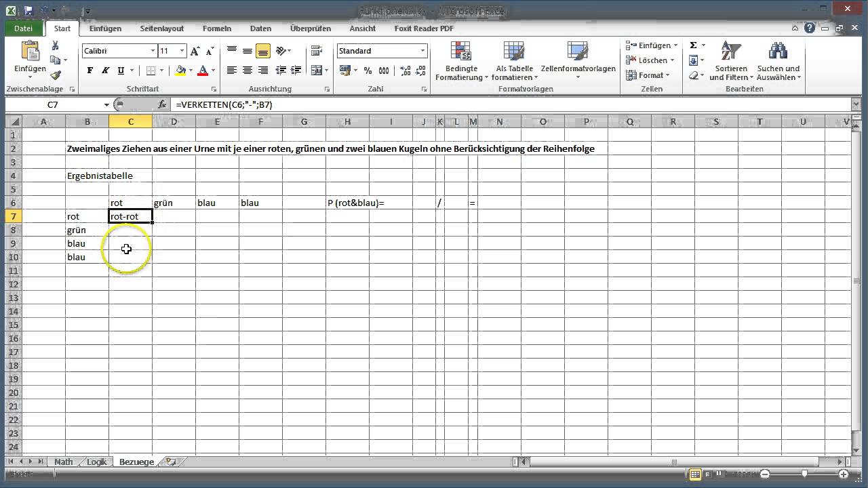Switch to the Seitenlayout ribbon tab
868x488 pixels.
(x=162, y=28)
